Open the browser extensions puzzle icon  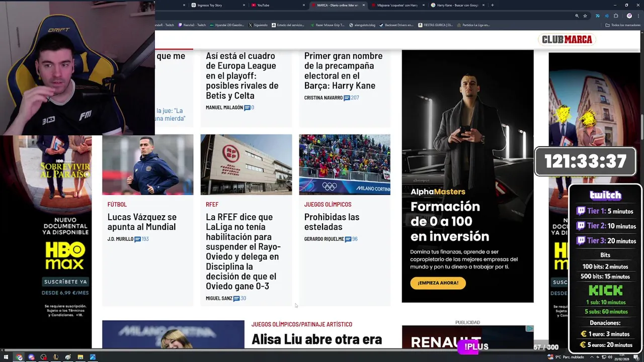[x=616, y=16]
